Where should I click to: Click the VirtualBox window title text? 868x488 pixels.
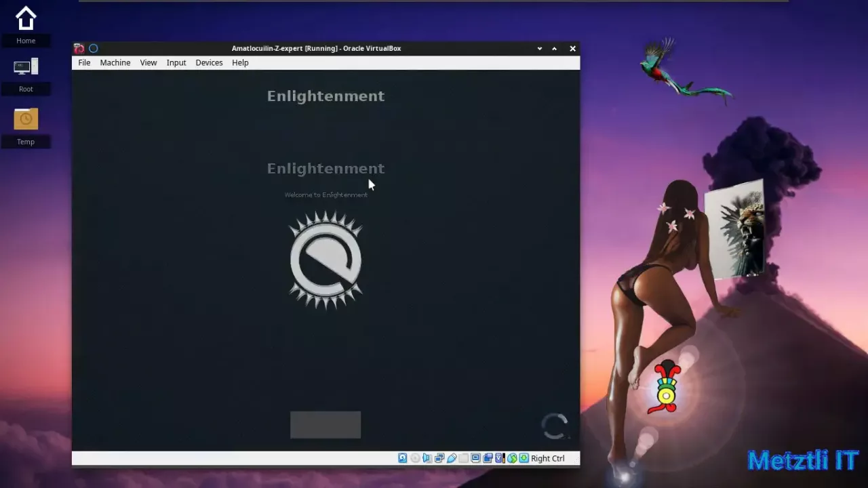(316, 48)
